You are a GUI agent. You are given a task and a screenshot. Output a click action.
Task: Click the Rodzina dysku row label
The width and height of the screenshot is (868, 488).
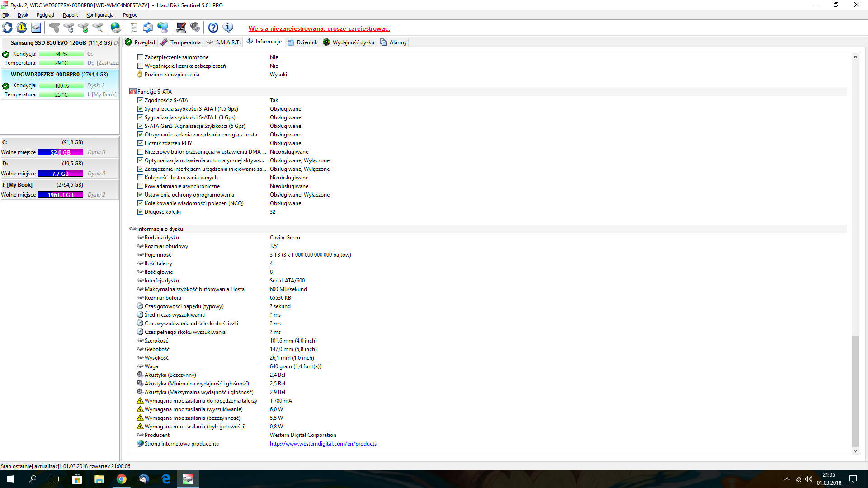162,238
